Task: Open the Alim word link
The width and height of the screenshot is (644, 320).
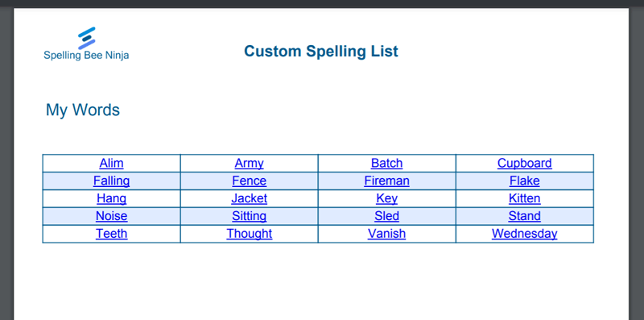Action: (x=111, y=164)
